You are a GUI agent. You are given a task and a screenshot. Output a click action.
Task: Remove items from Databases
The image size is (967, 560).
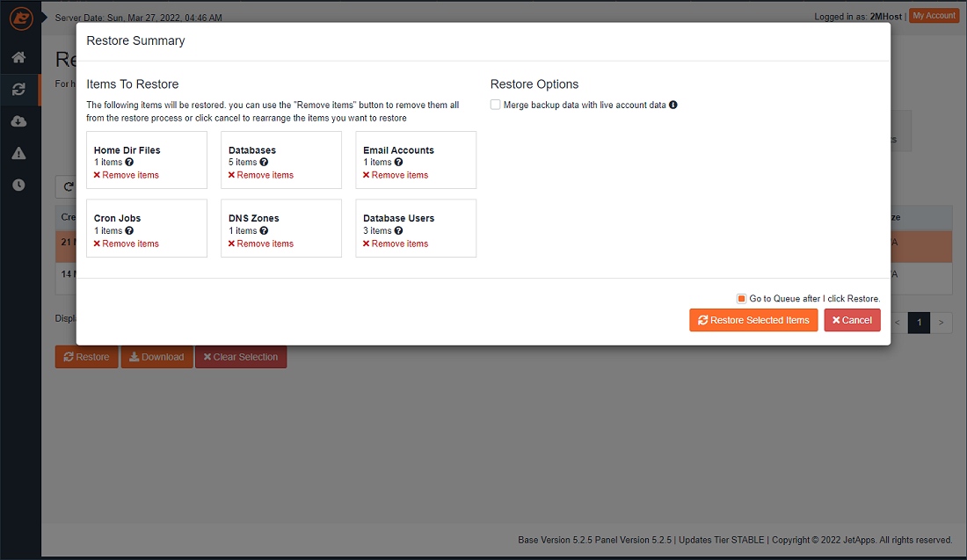pos(261,175)
